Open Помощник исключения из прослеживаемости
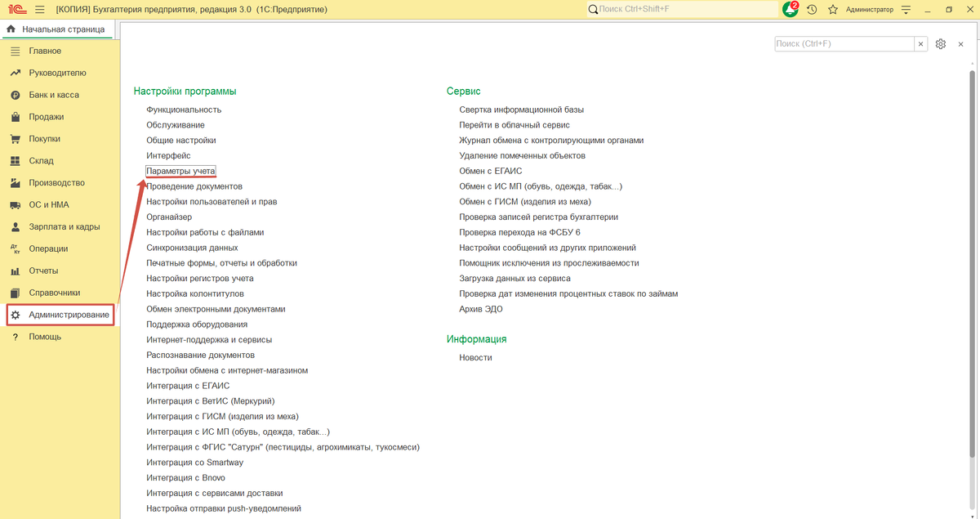The image size is (980, 519). 549,263
